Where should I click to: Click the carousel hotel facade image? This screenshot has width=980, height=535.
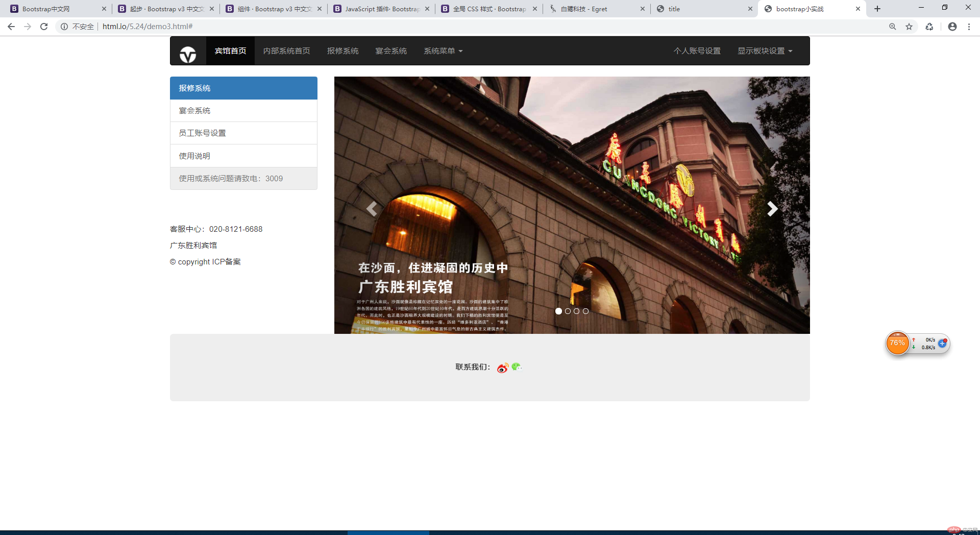point(572,205)
